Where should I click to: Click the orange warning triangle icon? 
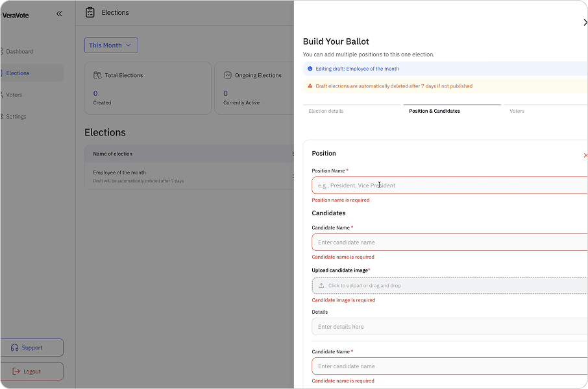point(310,86)
